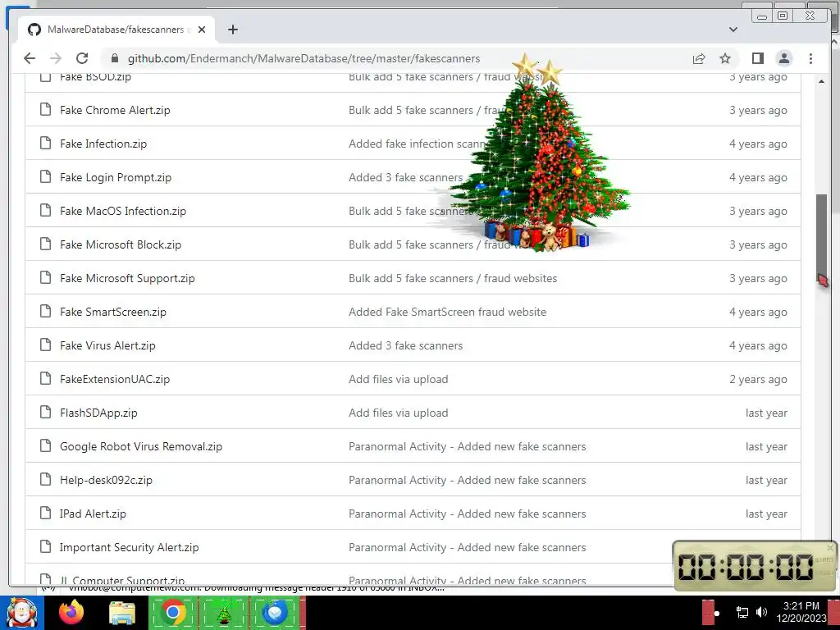
Task: Open Fake SmartScreen.zip file
Action: click(x=112, y=312)
